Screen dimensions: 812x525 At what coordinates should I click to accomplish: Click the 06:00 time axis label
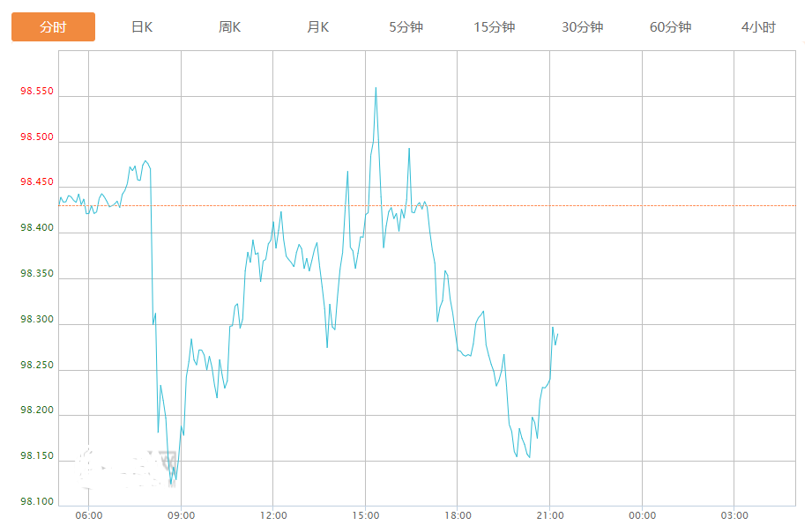88,515
